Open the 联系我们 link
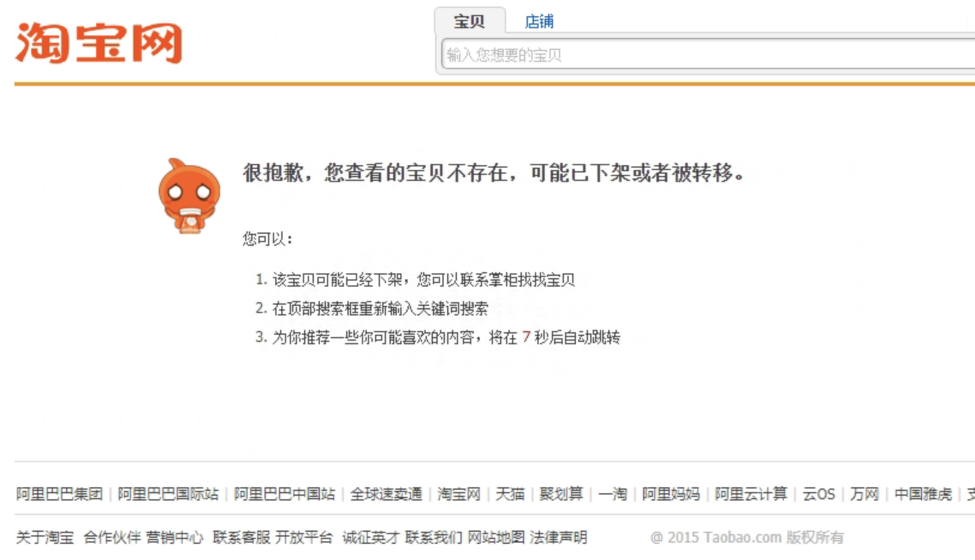Image resolution: width=975 pixels, height=560 pixels. click(433, 537)
